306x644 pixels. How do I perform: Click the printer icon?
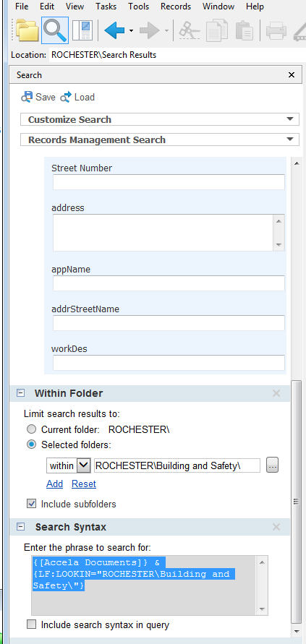(276, 31)
